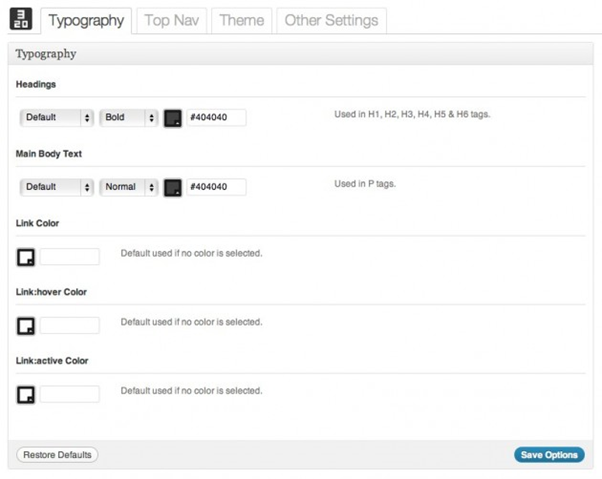Open the Link:active Color picker icon
The image size is (602, 479).
(x=27, y=394)
